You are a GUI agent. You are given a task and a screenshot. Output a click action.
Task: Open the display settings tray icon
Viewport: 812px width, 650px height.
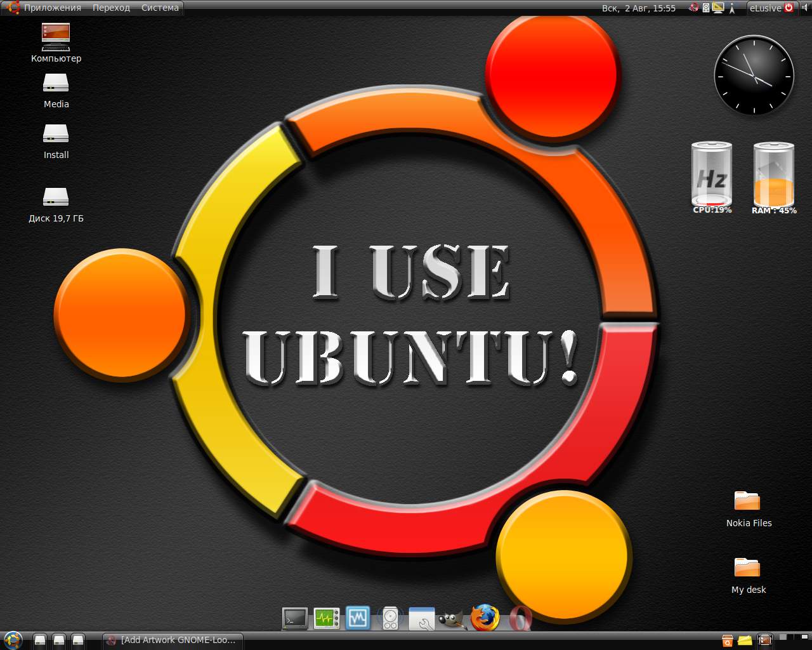(718, 8)
